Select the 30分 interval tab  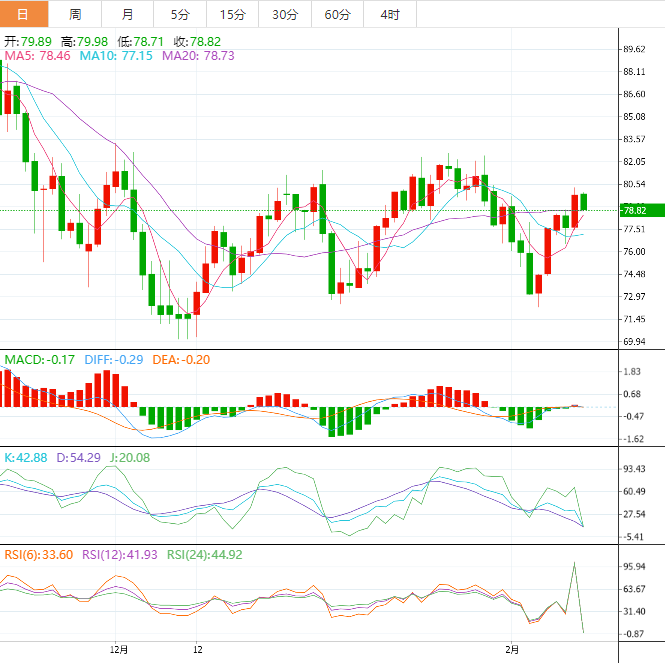(x=285, y=14)
